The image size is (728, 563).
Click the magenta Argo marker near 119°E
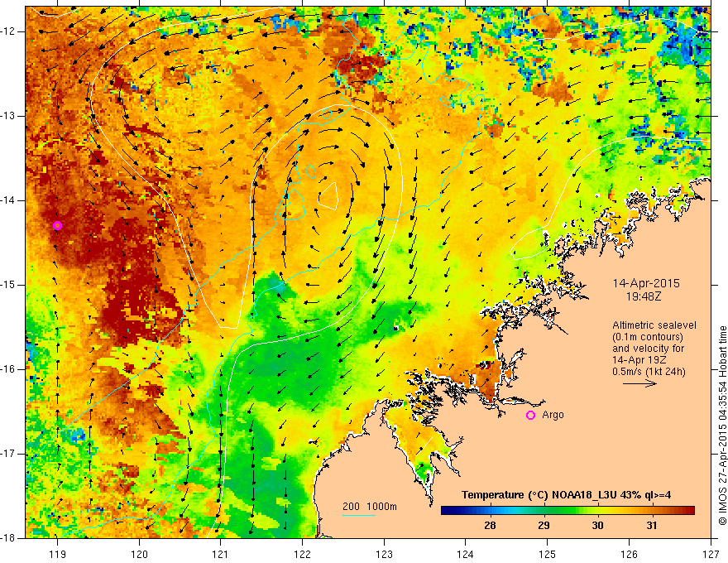pyautogui.click(x=58, y=226)
